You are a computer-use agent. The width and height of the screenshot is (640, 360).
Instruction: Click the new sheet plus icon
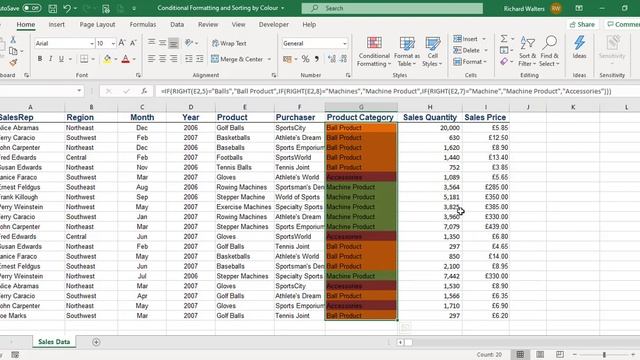(96, 342)
